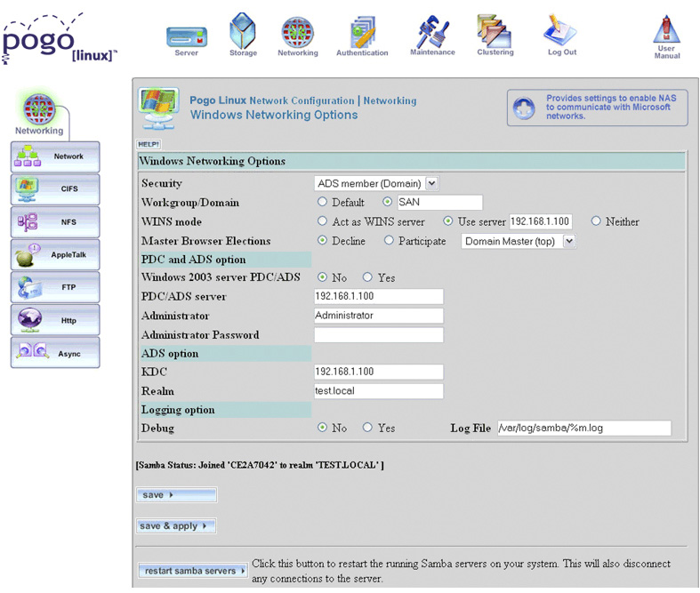The width and height of the screenshot is (700, 593).
Task: Click the save & apply button
Action: pos(176,526)
